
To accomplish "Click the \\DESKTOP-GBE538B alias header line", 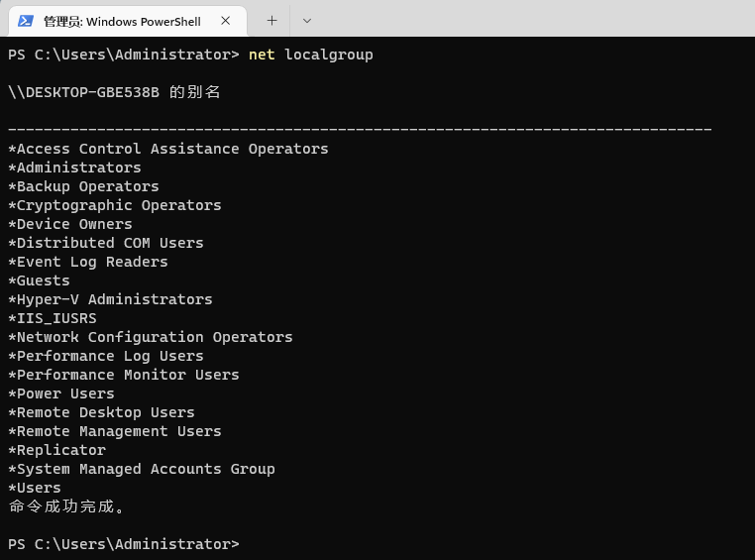I will tap(114, 92).
